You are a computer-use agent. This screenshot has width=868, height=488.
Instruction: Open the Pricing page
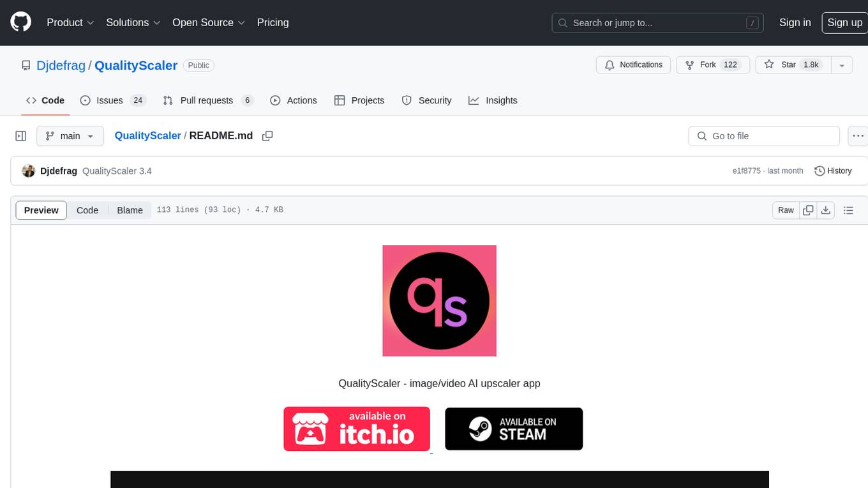click(x=273, y=22)
